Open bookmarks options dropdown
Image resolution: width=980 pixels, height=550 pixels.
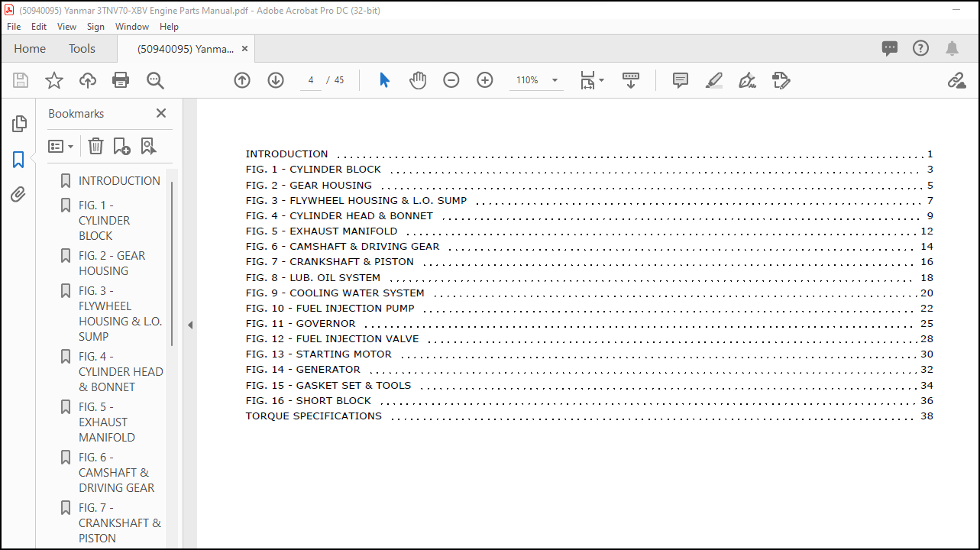coord(61,146)
